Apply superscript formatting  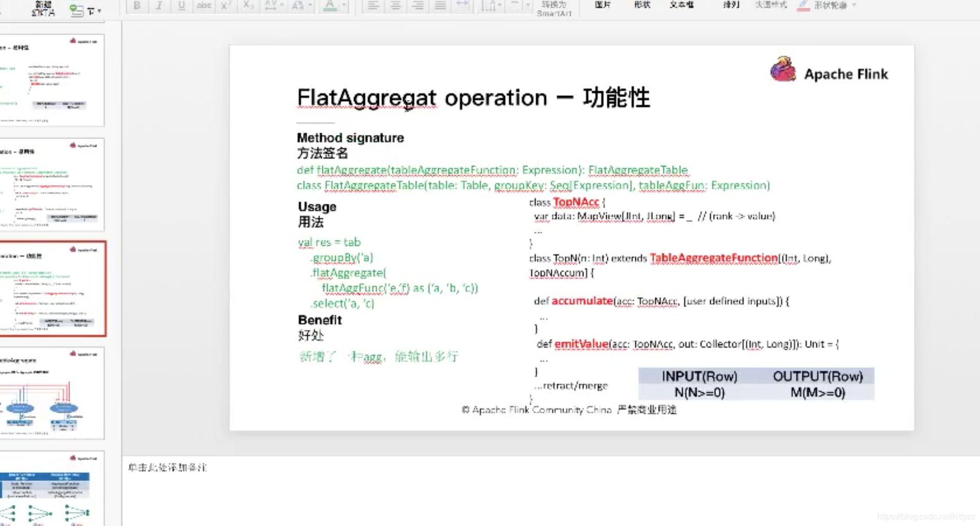pyautogui.click(x=226, y=5)
